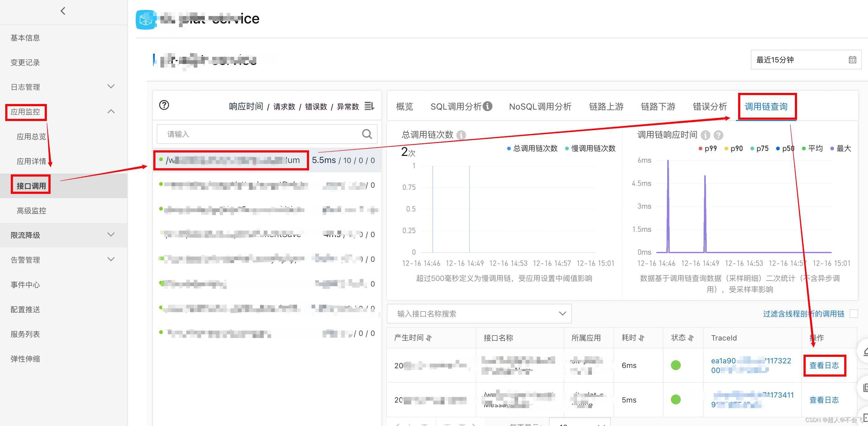Click the sort icon next to 异常数
Viewport: 868px width, 426px height.
pos(369,106)
